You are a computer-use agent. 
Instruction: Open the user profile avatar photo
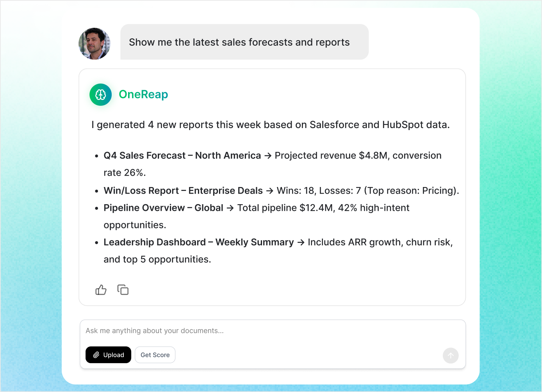[94, 43]
